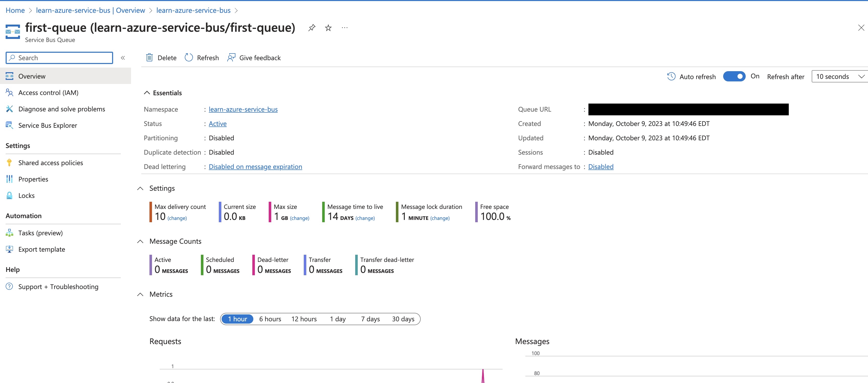Collapse the Essentials section
868x383 pixels.
147,93
